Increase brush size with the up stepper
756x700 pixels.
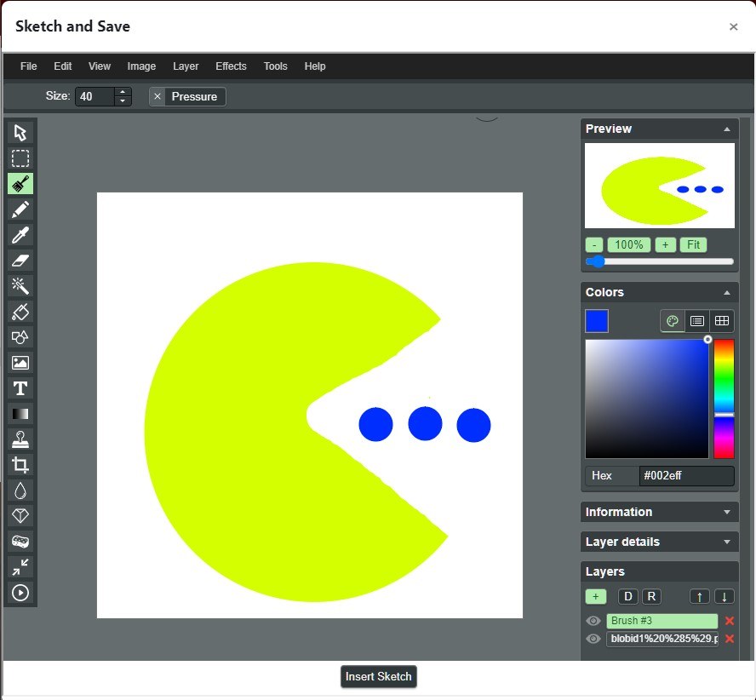123,92
